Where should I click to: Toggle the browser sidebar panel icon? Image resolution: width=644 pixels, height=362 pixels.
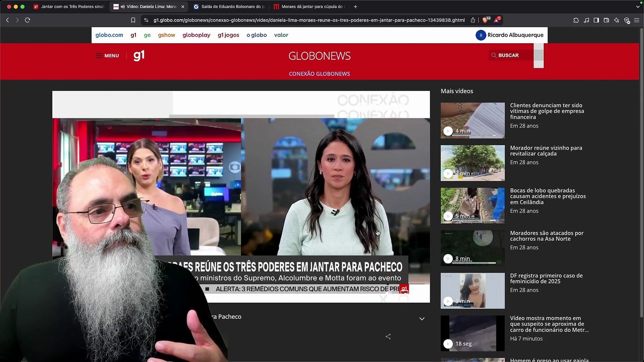[596, 20]
